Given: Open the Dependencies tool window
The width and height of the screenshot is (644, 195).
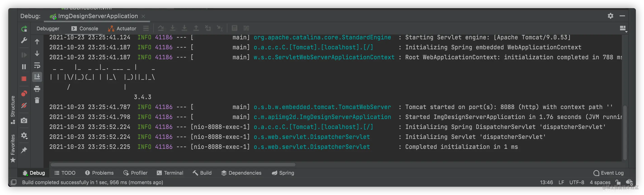Looking at the screenshot, I should point(241,173).
